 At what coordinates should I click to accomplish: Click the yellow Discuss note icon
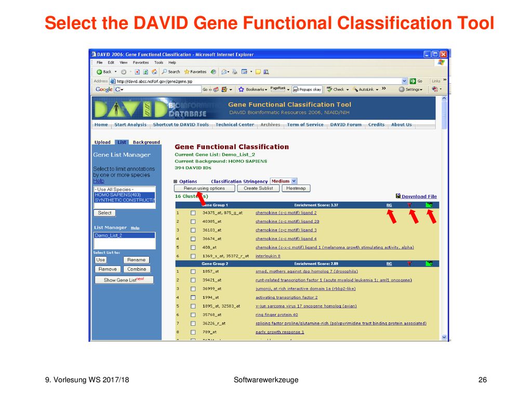pos(258,72)
